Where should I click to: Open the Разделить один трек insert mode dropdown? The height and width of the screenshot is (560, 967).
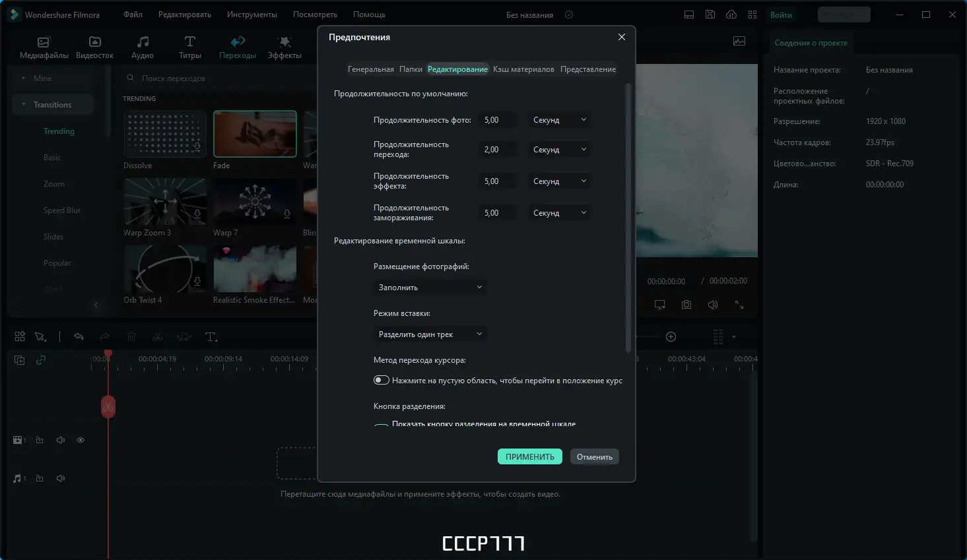[430, 334]
